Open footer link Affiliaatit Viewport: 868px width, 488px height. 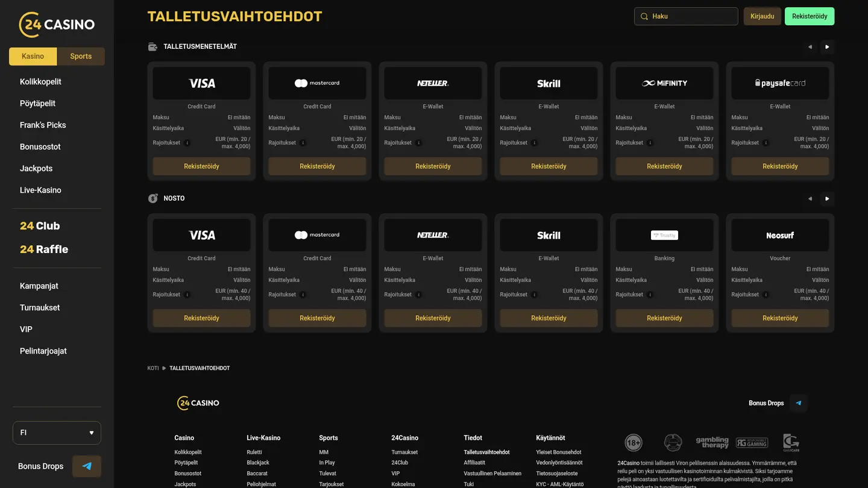(474, 463)
